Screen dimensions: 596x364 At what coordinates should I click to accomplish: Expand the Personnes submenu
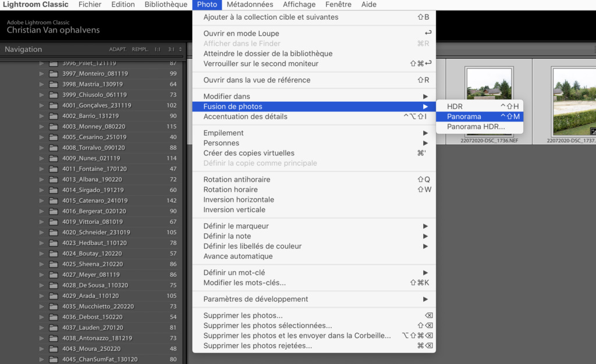[x=314, y=143]
